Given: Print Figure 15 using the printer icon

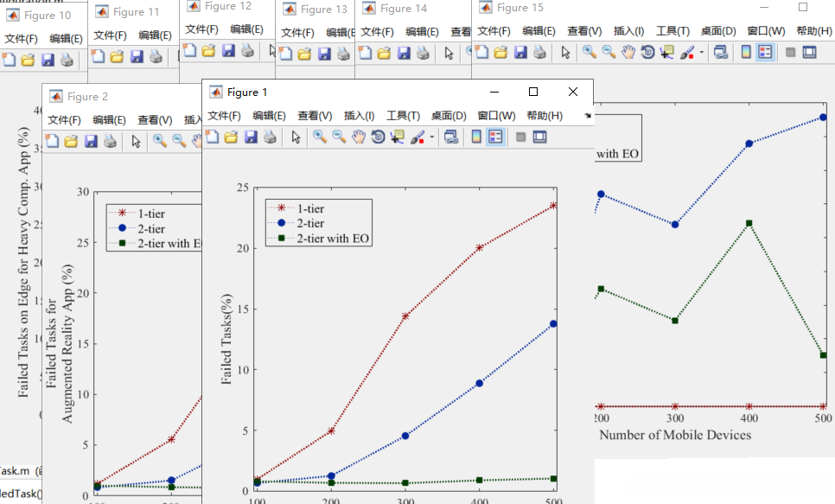Looking at the screenshot, I should (x=539, y=52).
